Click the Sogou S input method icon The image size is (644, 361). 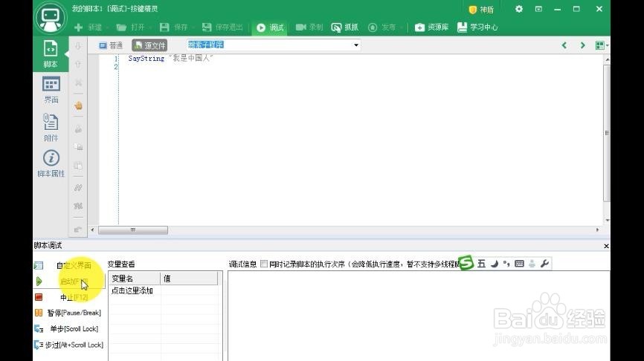point(466,263)
